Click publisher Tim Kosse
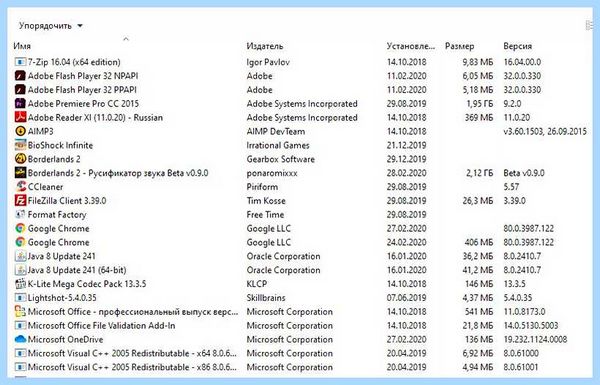Screen dimensions: 600x385 point(266,201)
